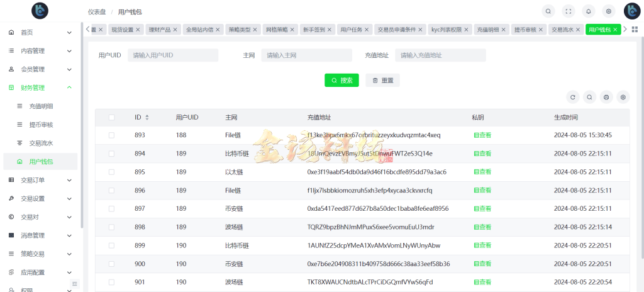Check the row with ID 895
The height and width of the screenshot is (292, 644).
[112, 172]
